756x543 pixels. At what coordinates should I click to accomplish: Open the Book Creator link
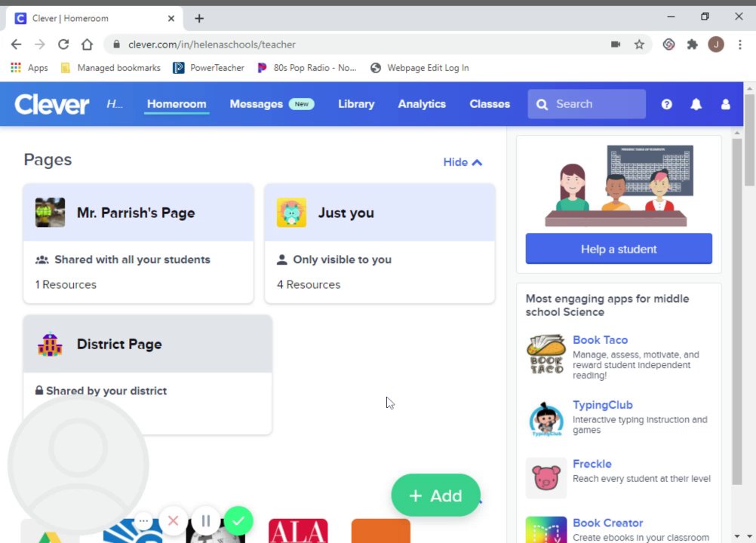click(607, 523)
